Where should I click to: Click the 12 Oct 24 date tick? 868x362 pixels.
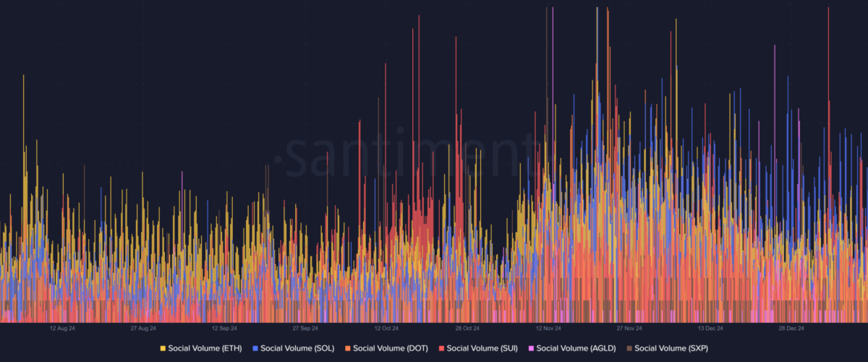386,328
